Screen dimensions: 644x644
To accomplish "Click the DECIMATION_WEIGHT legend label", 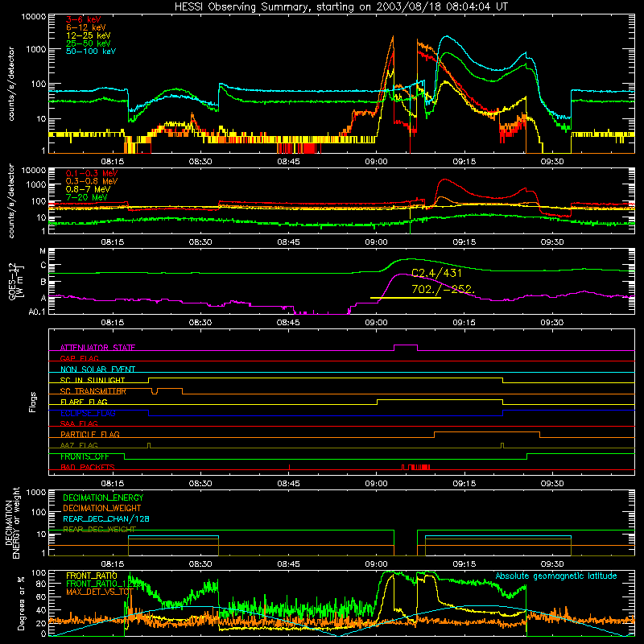I will click(102, 508).
